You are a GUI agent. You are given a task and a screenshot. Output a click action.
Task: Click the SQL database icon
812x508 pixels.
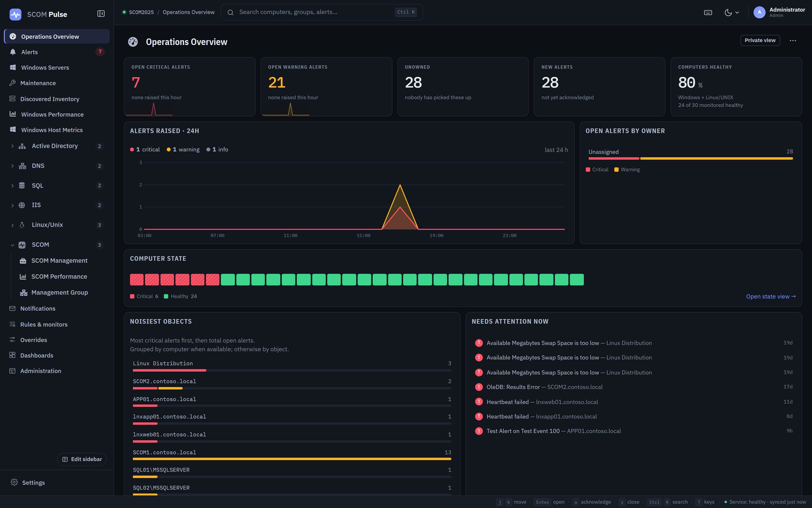[22, 185]
